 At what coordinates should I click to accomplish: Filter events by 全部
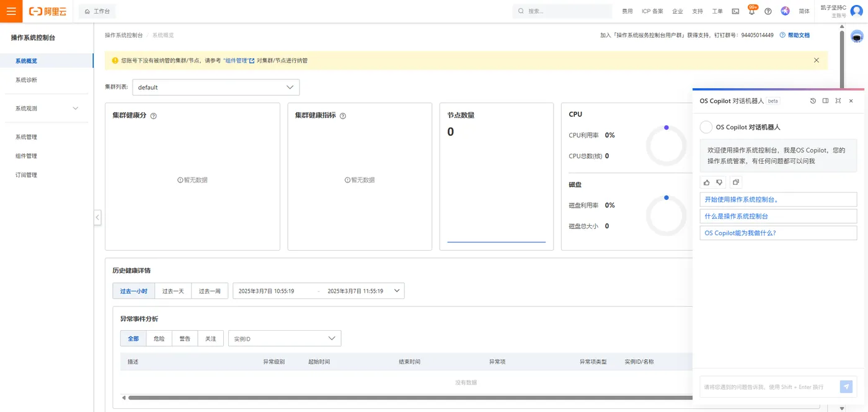coord(133,339)
